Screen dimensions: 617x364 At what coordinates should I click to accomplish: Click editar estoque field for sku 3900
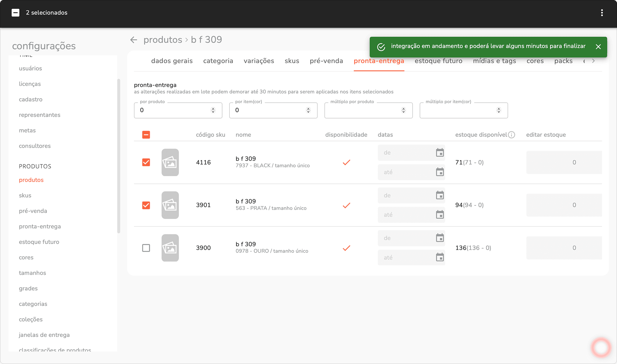point(564,248)
